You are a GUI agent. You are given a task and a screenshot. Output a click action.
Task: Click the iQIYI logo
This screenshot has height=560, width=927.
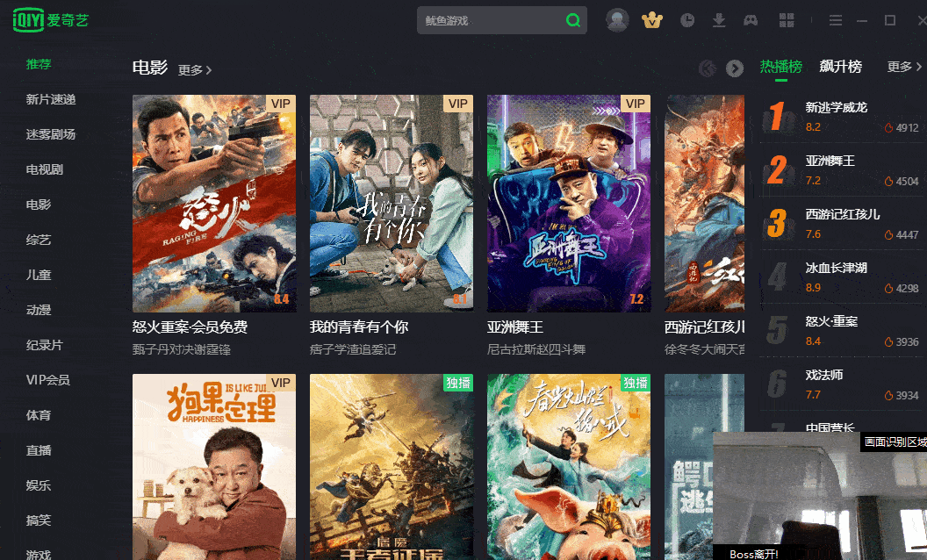(x=51, y=19)
